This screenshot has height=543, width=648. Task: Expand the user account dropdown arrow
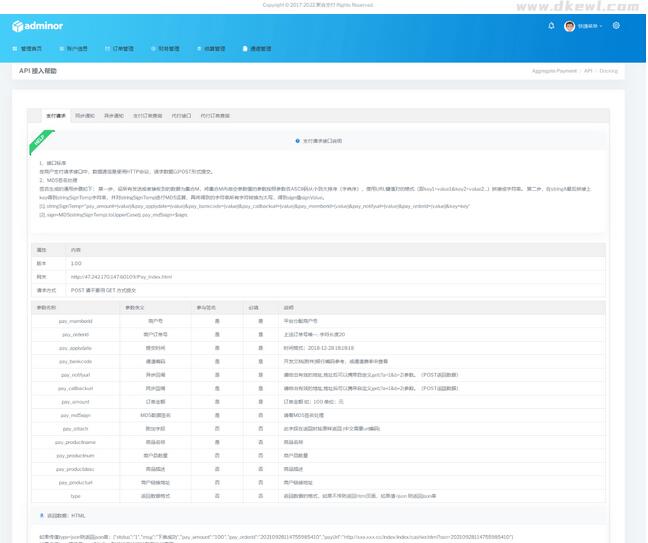click(602, 27)
